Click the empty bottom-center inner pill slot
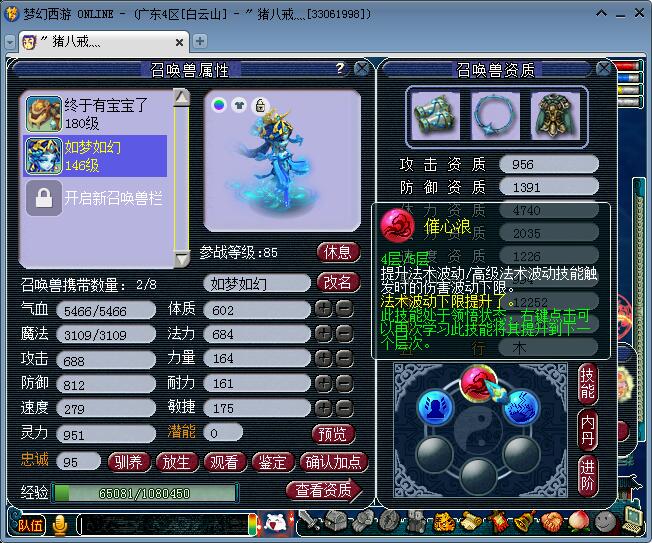Image resolution: width=652 pixels, height=543 pixels. [x=478, y=476]
